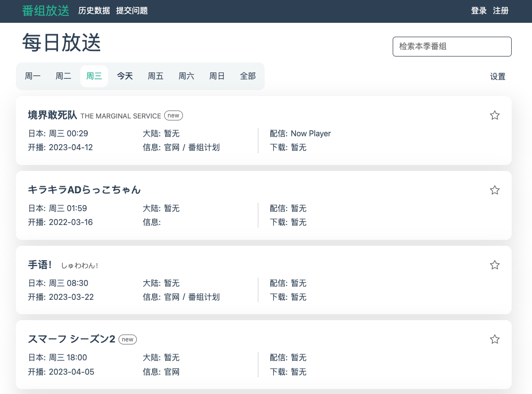Viewport: 532px width, 394px height.
Task: Select the 周三 tab
Action: tap(94, 76)
